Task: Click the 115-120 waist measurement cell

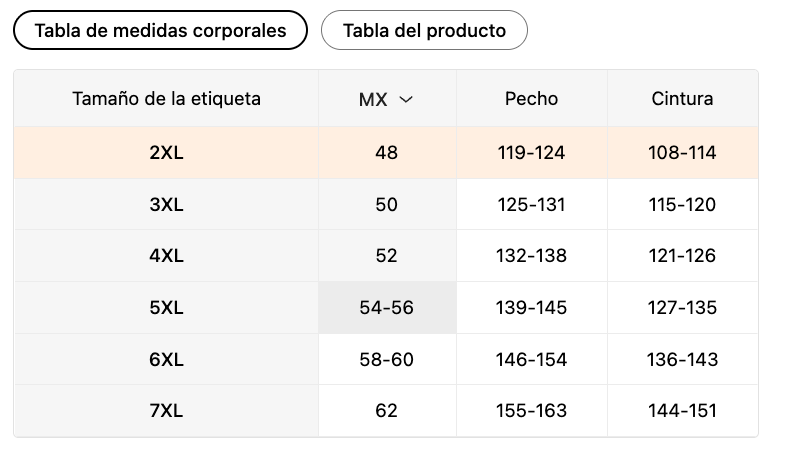Action: [x=682, y=205]
